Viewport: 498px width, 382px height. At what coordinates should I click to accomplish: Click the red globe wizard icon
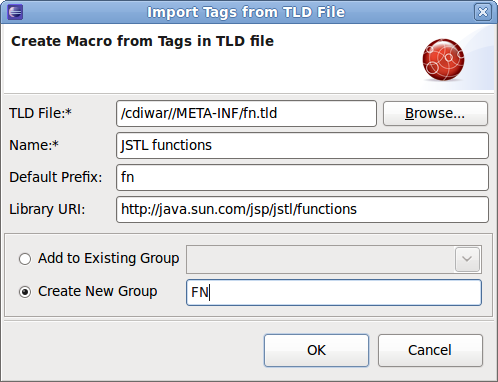(443, 60)
